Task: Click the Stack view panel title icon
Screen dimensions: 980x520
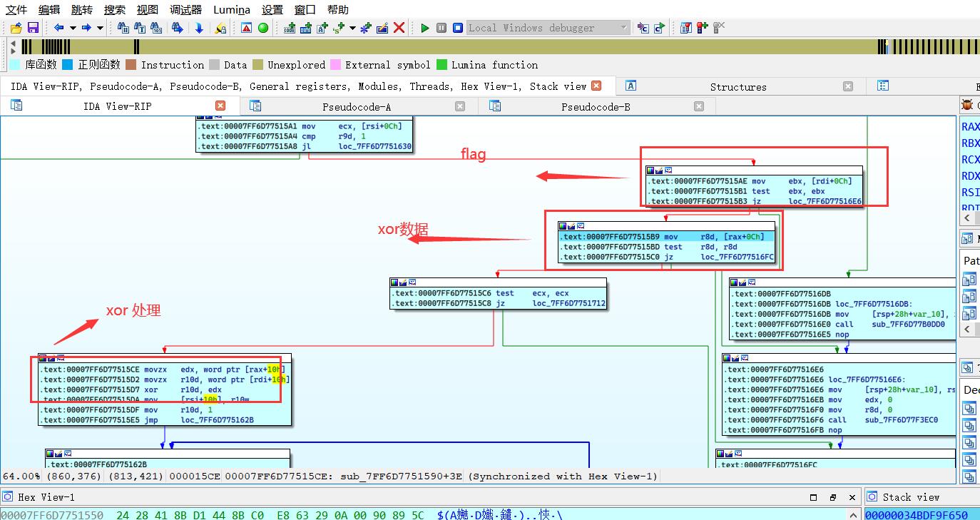Action: pyautogui.click(x=873, y=497)
